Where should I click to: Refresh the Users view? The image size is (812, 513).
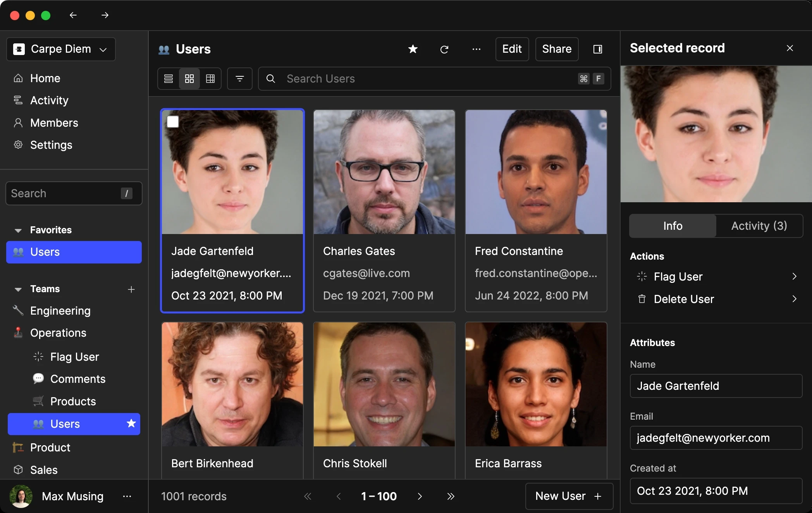pyautogui.click(x=444, y=49)
